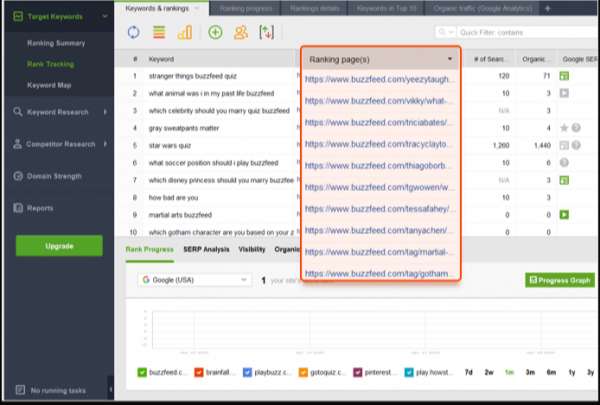The height and width of the screenshot is (405, 600).
Task: Collapse the sidebar using edge handle
Action: coord(111,389)
